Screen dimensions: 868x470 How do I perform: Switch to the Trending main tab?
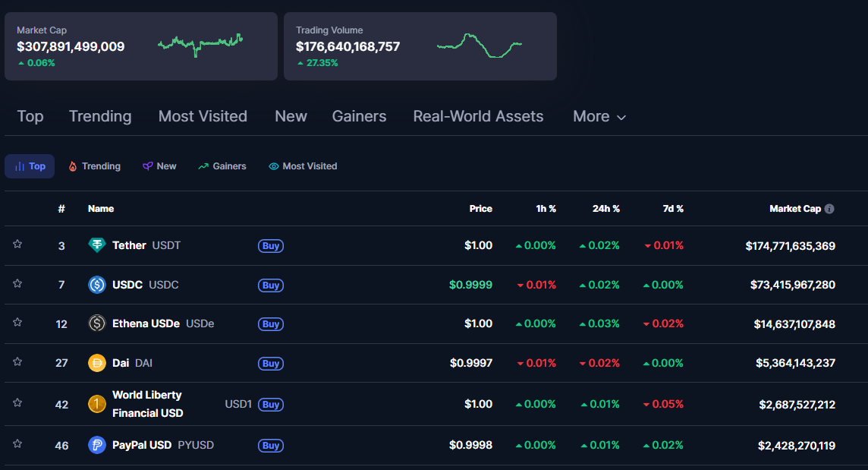point(100,116)
